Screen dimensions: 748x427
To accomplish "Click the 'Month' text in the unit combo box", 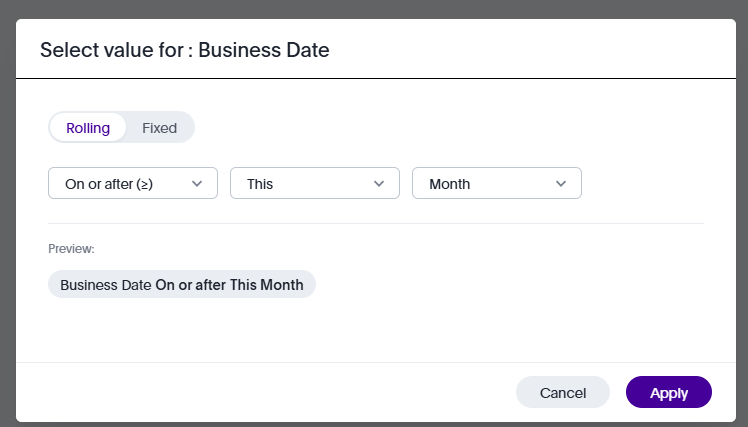I will point(449,184).
